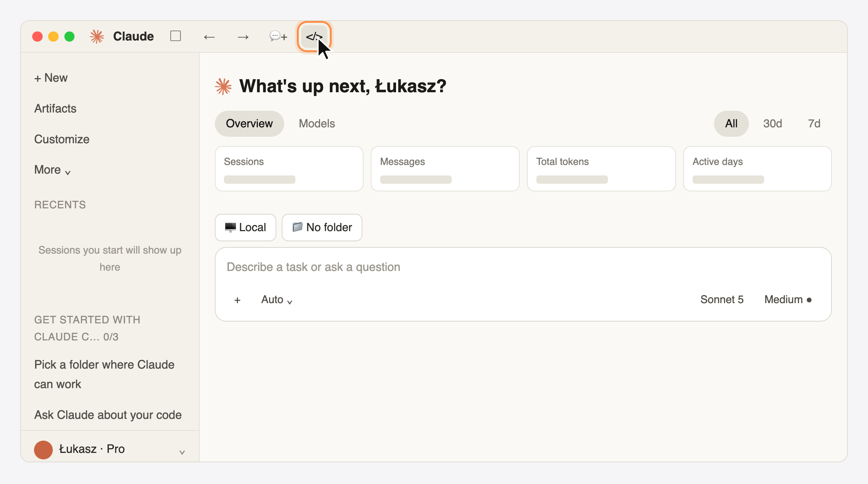Click the Messages stat card
Viewport: 868px width, 484px height.
click(x=445, y=169)
